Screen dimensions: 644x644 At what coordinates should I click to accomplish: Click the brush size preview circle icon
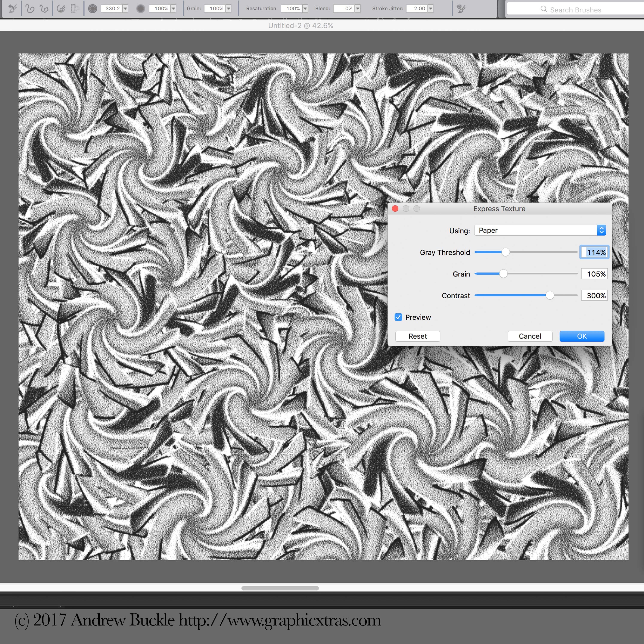pyautogui.click(x=93, y=8)
